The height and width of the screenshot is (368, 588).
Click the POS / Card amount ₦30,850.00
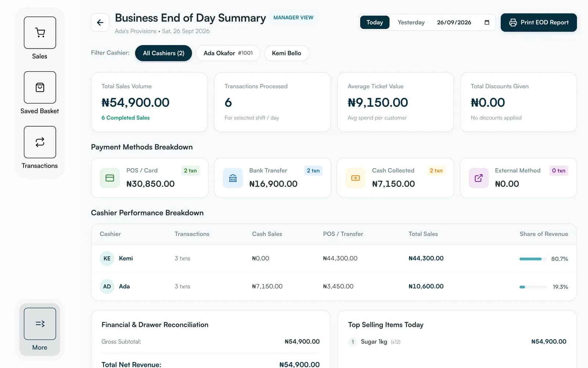tap(150, 184)
